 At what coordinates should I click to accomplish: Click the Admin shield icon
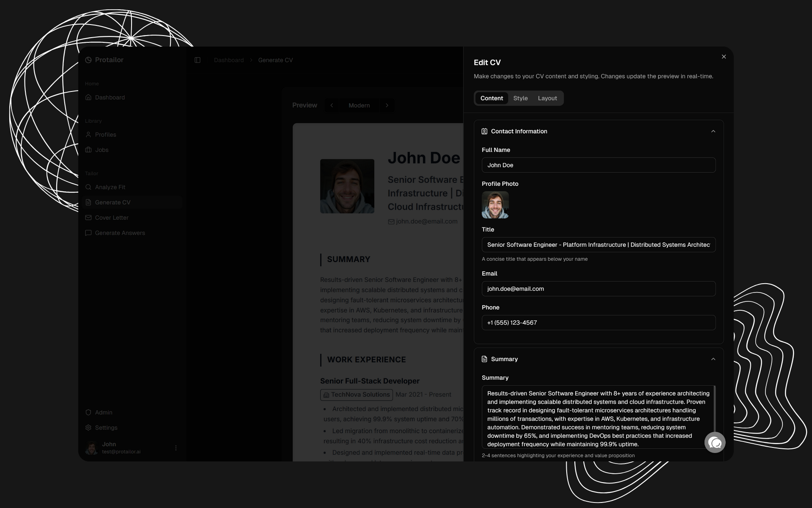(x=88, y=412)
